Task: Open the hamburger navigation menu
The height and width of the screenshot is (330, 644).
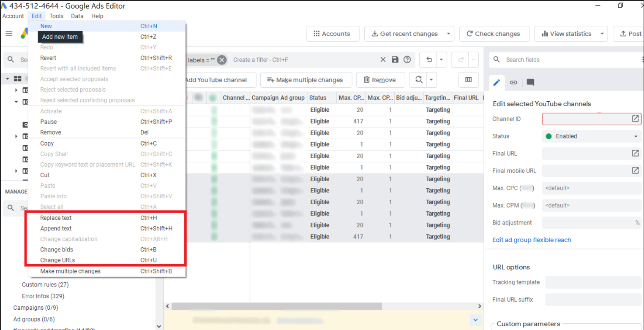Action: tap(9, 34)
